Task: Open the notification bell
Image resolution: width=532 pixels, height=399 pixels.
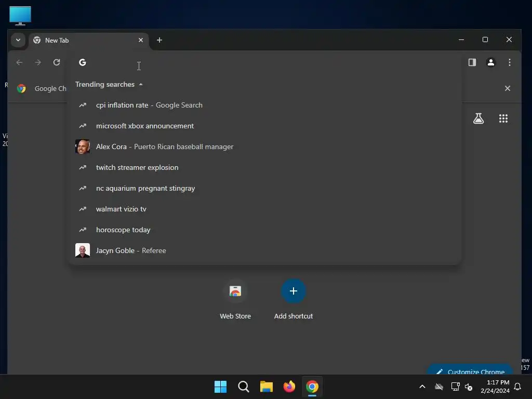Action: pos(518,387)
